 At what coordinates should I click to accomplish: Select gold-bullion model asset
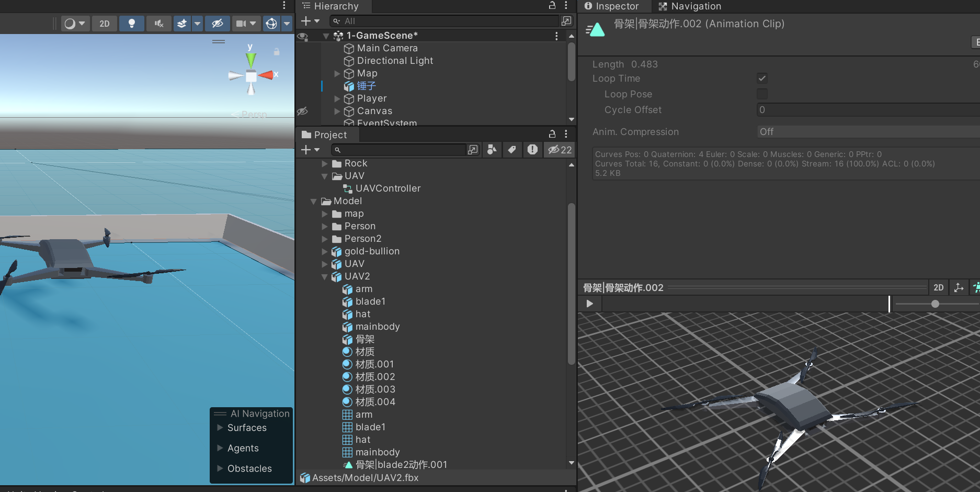tap(372, 251)
